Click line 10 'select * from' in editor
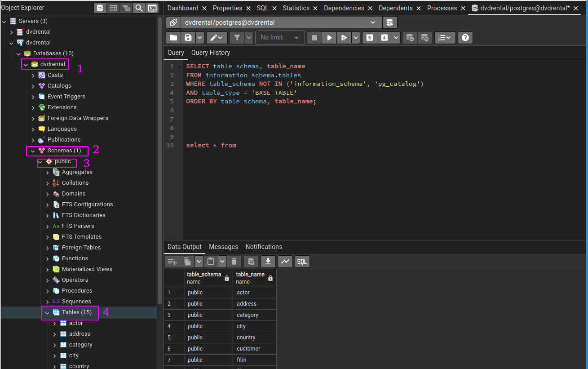Image resolution: width=588 pixels, height=369 pixels. [211, 145]
